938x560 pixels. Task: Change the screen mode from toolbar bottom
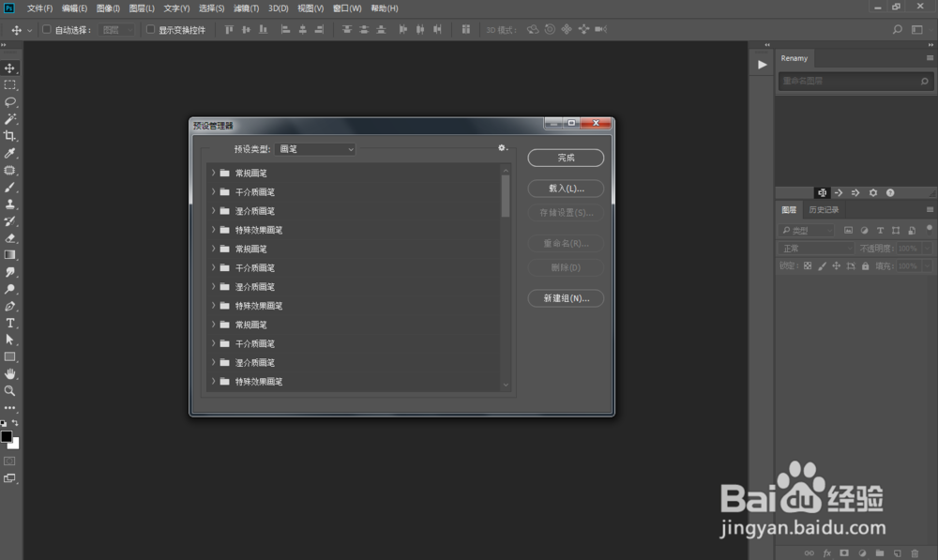click(9, 478)
